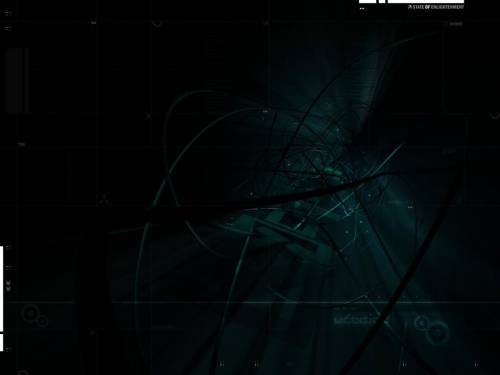This screenshot has width=500, height=375.
Task: Click the dim gear circles in bottom-left
Action: pyautogui.click(x=35, y=316)
